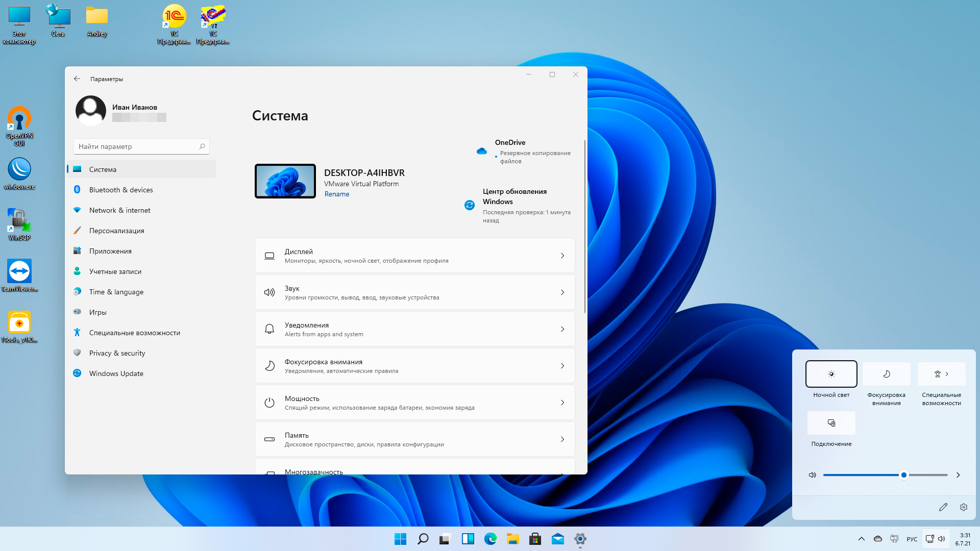Expand the volume output device arrow
980x551 pixels.
tap(958, 475)
